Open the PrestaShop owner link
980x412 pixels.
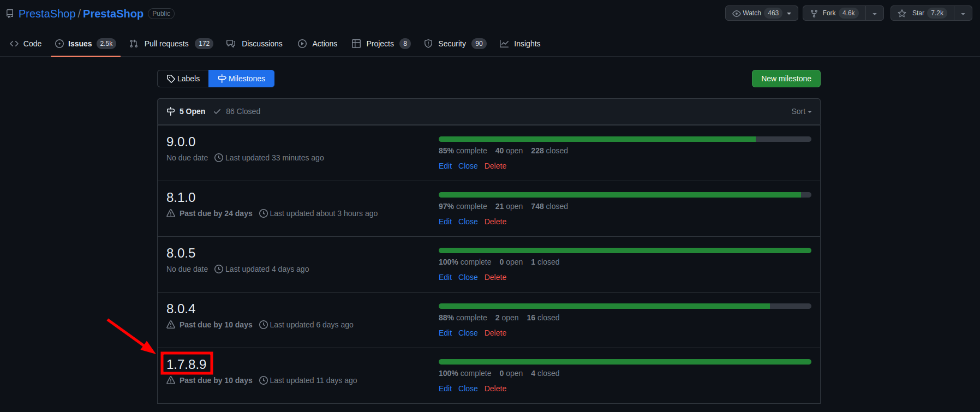[x=47, y=14]
